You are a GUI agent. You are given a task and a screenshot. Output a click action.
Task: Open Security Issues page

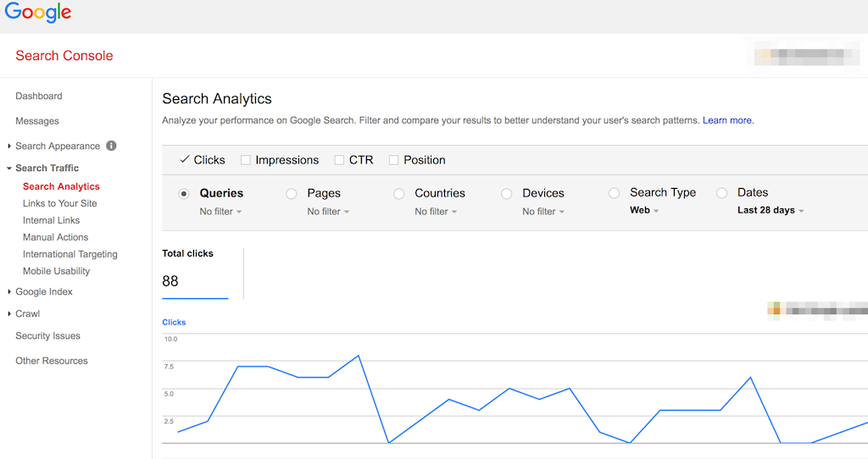tap(47, 335)
